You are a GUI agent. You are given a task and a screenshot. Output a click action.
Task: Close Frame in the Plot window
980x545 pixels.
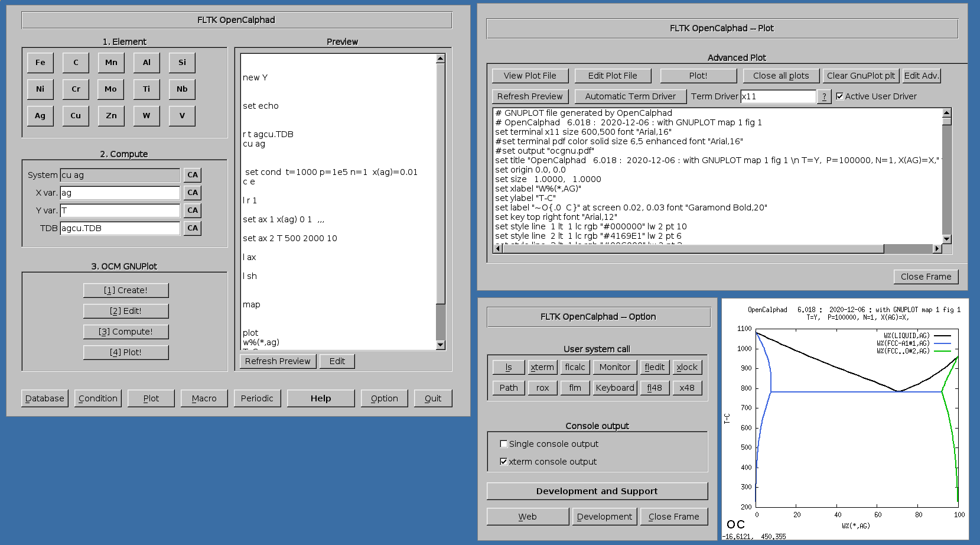point(926,277)
